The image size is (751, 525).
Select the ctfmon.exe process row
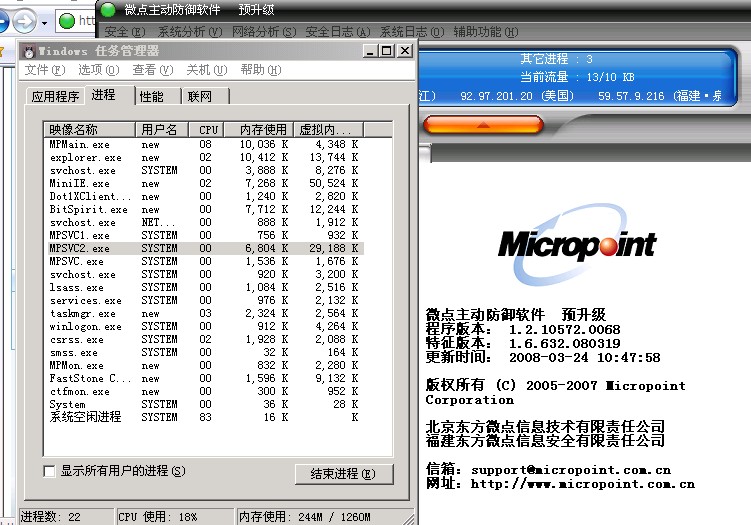tap(205, 391)
